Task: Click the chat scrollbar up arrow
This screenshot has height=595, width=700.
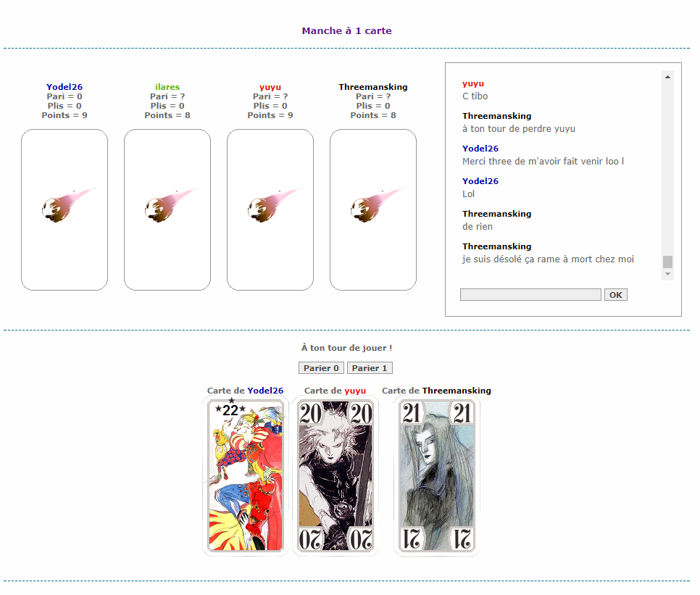Action: pyautogui.click(x=667, y=77)
